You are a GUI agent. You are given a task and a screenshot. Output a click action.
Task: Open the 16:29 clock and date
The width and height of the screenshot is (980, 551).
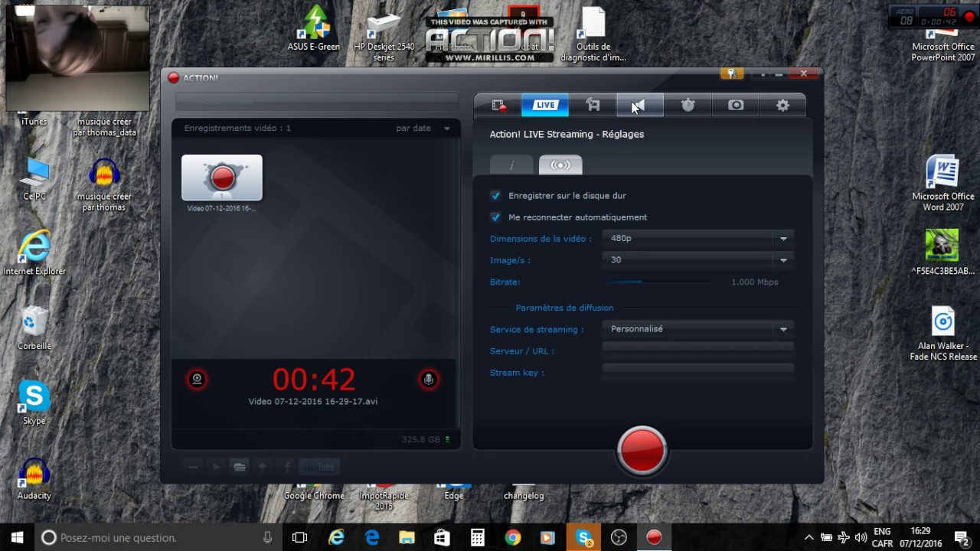(920, 538)
